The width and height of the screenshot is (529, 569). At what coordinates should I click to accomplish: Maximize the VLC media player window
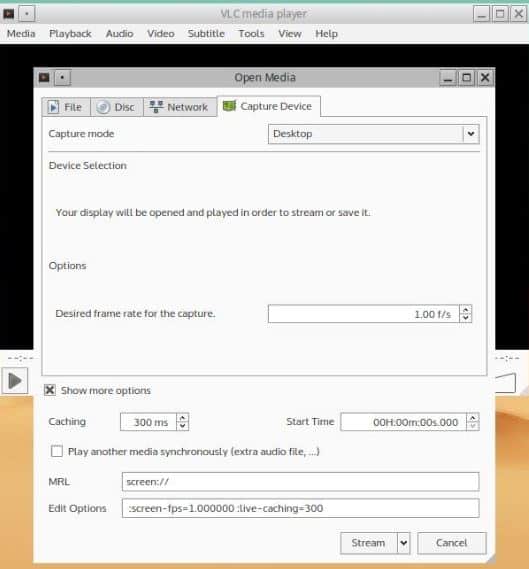point(500,15)
